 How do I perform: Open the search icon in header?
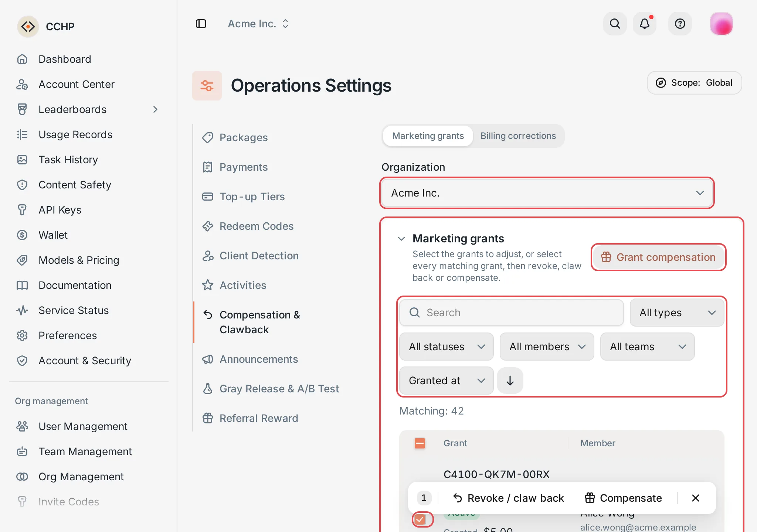tap(615, 24)
